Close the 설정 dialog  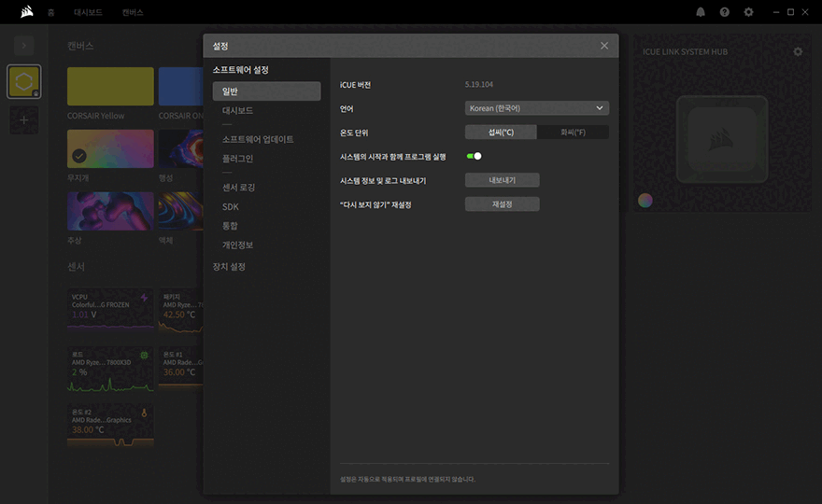(x=604, y=46)
